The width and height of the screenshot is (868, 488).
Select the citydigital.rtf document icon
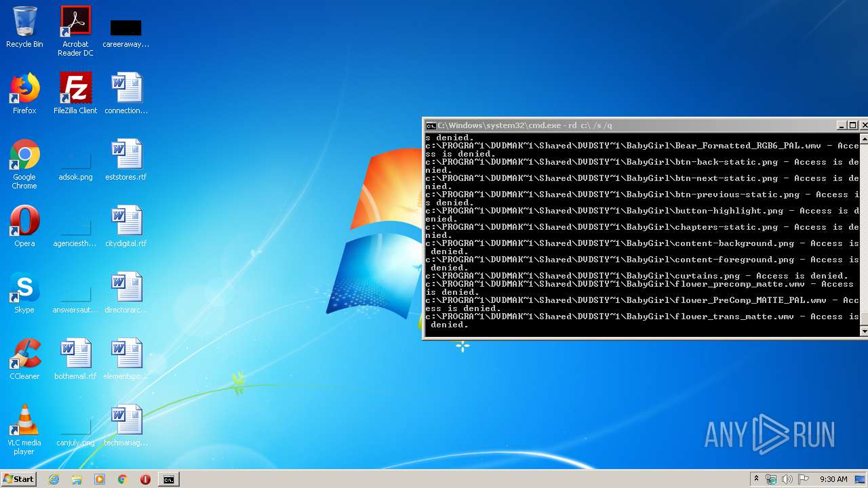pyautogui.click(x=126, y=227)
